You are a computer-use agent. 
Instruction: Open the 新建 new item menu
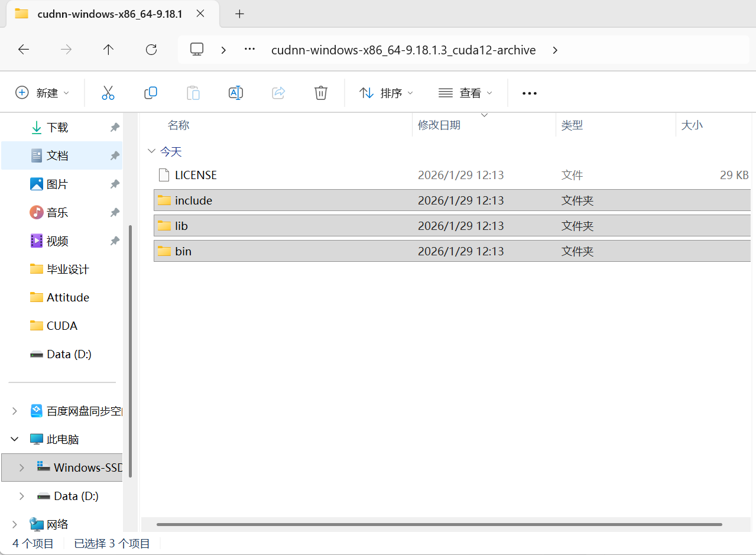(41, 93)
